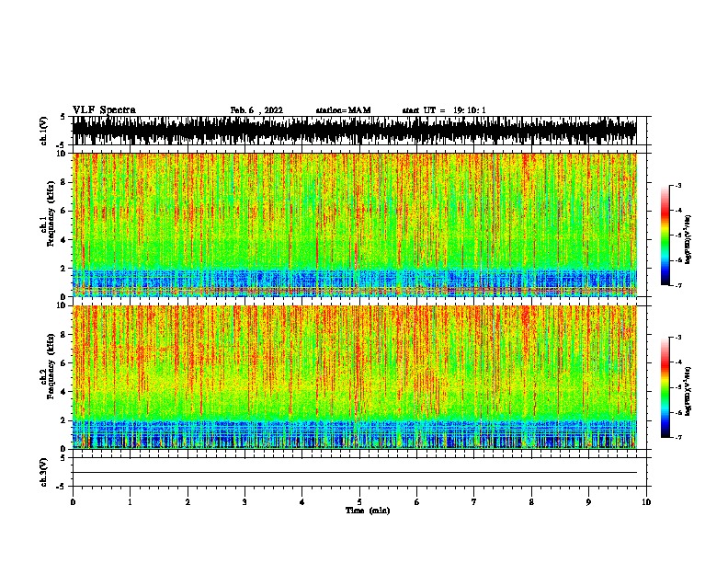Image resolution: width=728 pixels, height=563 pixels.
Task: Click time axis tick label '5'
Action: (x=359, y=502)
